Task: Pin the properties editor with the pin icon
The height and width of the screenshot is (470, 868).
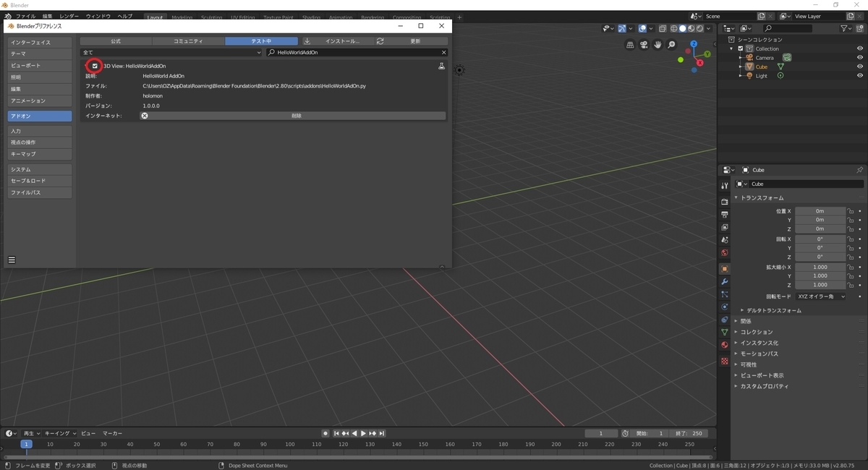Action: coord(859,170)
